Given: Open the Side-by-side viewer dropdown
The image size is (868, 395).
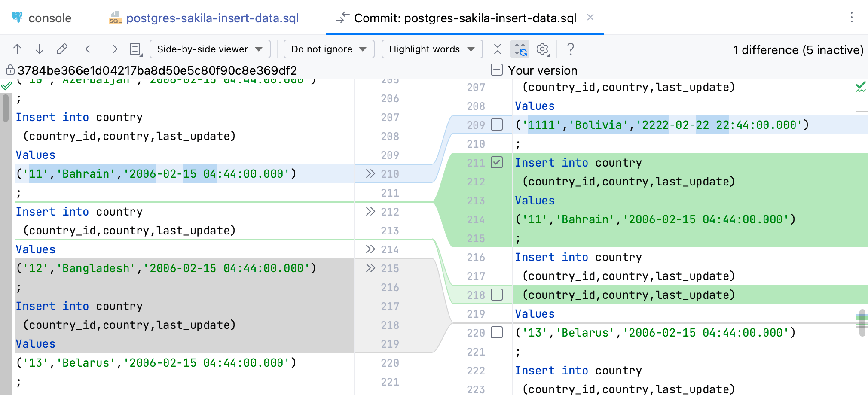Looking at the screenshot, I should (x=210, y=49).
